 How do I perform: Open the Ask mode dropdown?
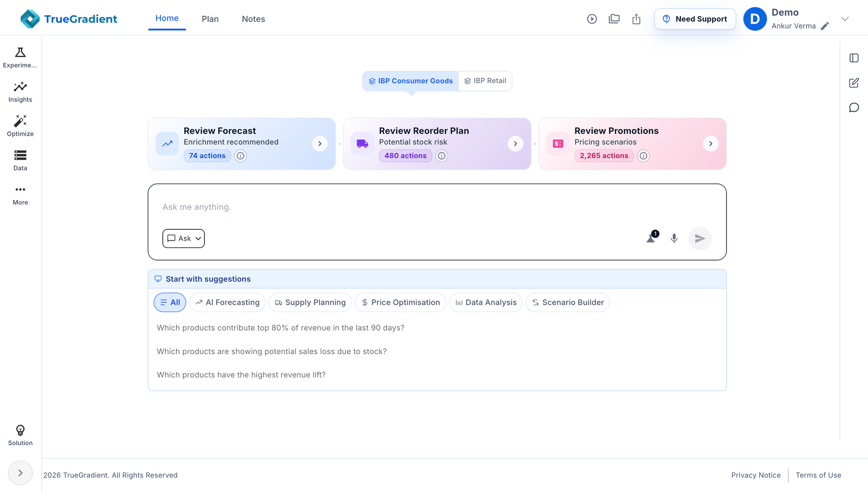[x=184, y=238]
